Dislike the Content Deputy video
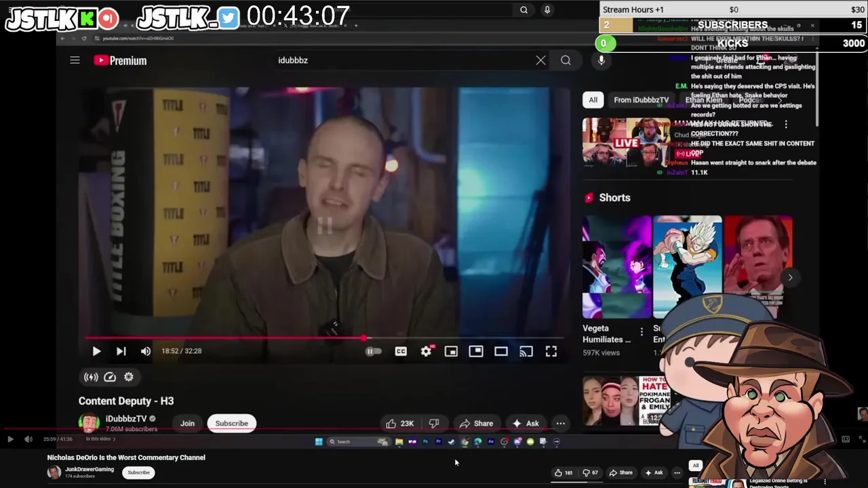This screenshot has height=488, width=868. (x=434, y=424)
